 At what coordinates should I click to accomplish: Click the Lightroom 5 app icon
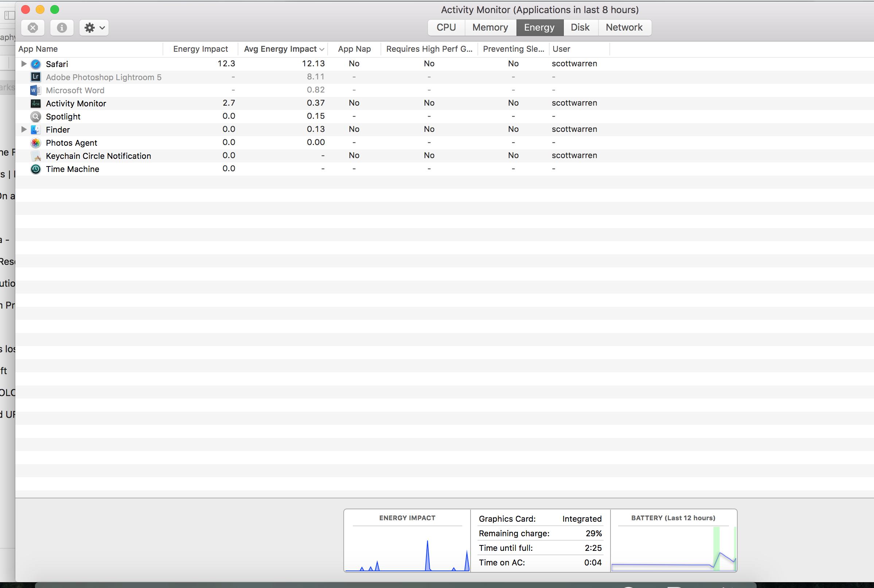coord(36,77)
